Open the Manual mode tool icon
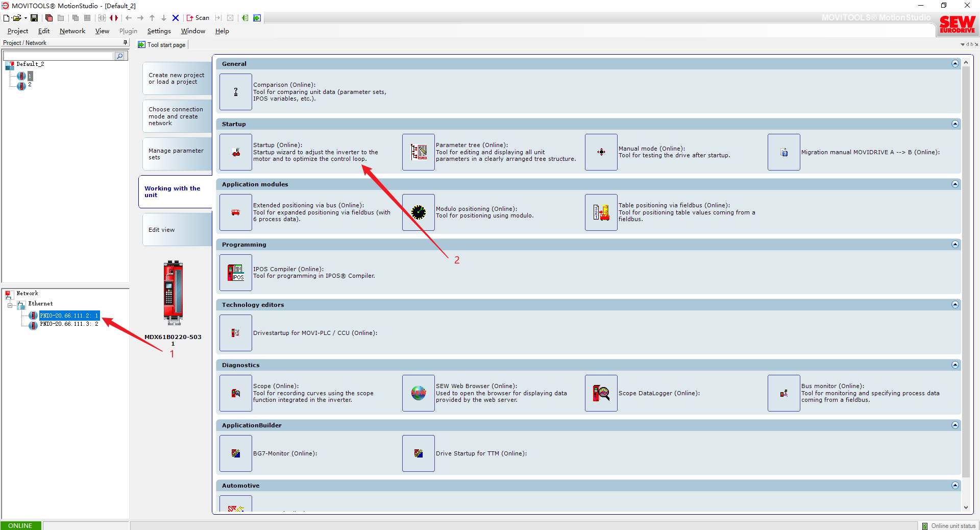The width and height of the screenshot is (980, 530). [x=601, y=152]
